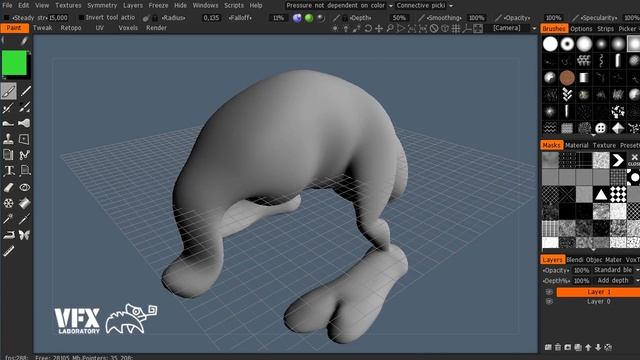Select the color picker pipette tool

[24, 219]
